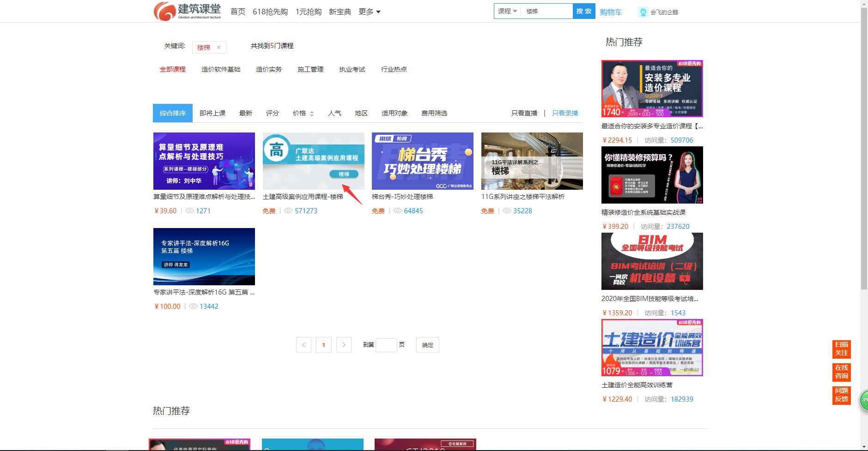Image resolution: width=868 pixels, height=451 pixels.
Task: Expand the 课程 search type dropdown
Action: click(507, 11)
